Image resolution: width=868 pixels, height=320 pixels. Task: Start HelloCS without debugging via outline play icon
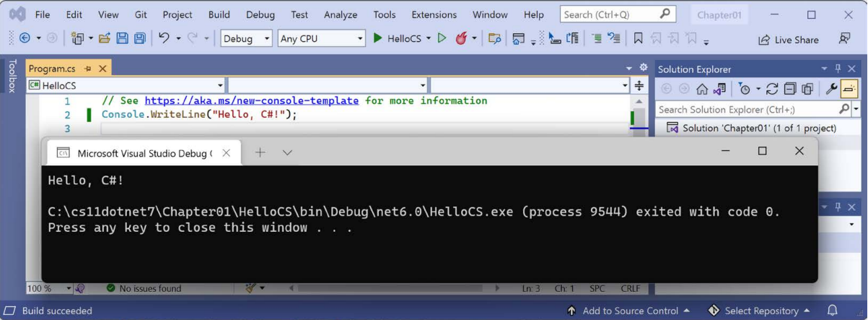point(442,38)
